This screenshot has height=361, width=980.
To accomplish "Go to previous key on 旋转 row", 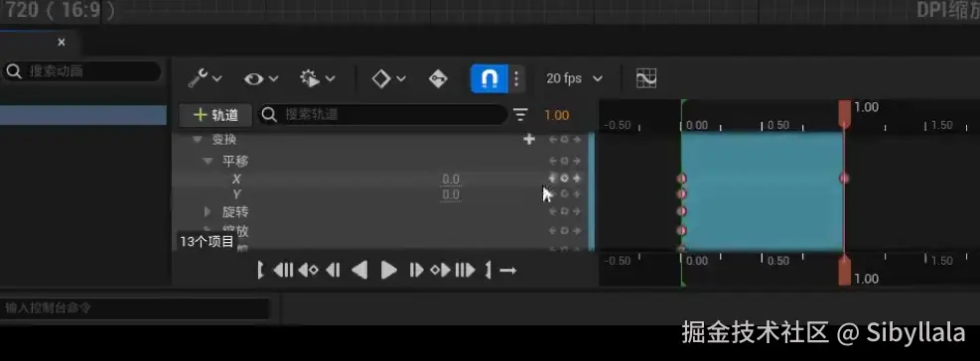I will click(x=552, y=211).
